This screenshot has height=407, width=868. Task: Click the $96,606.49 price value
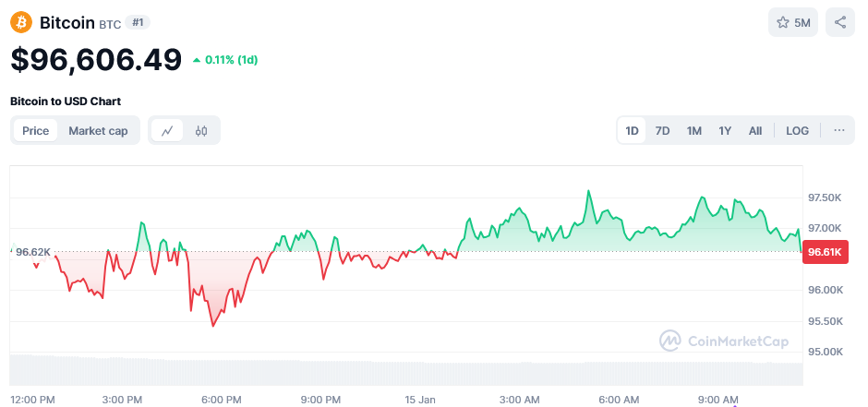[x=96, y=60]
